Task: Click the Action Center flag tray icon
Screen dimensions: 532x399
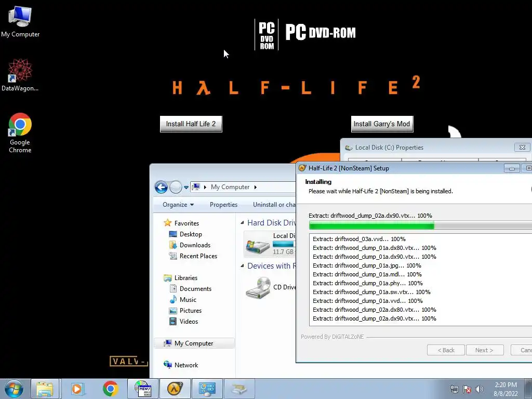Action: click(467, 389)
